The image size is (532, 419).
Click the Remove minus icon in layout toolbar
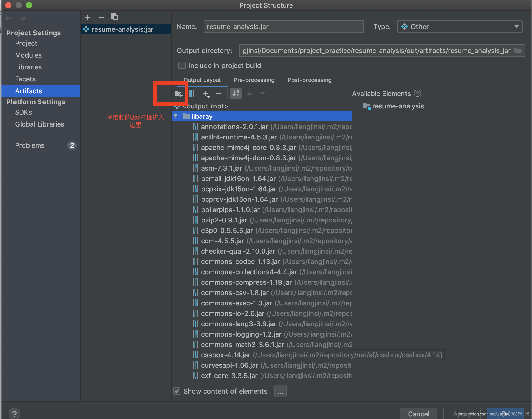tap(219, 94)
